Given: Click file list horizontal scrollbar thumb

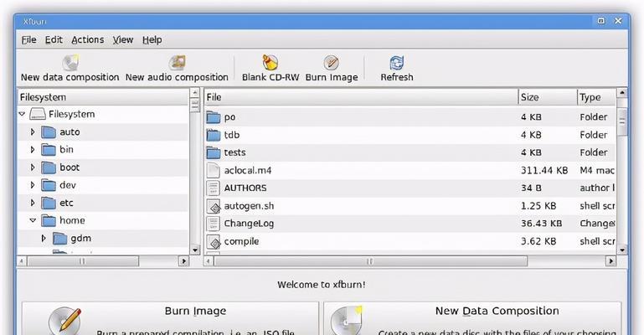Looking at the screenshot, I should pos(370,260).
